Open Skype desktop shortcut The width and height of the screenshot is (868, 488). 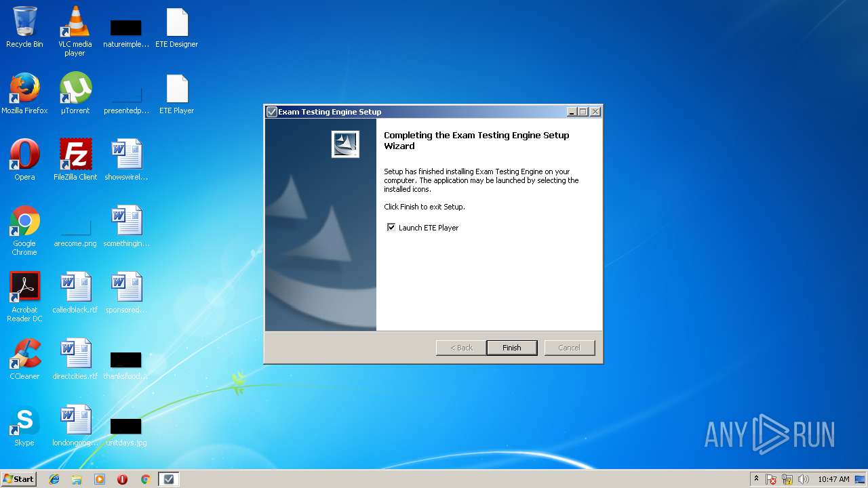tap(24, 426)
